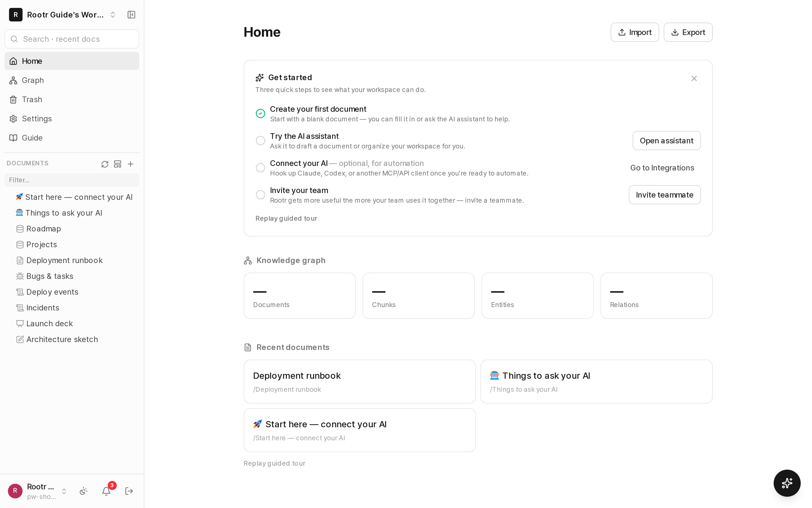Refresh the documents list
Screen dimensions: 812x508
click(x=105, y=164)
